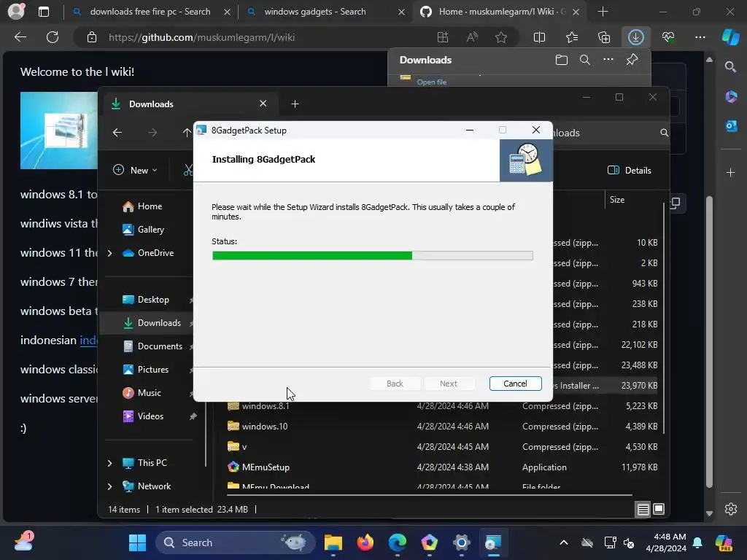Expand OneDrive in navigation pane
The height and width of the screenshot is (560, 747).
point(109,253)
